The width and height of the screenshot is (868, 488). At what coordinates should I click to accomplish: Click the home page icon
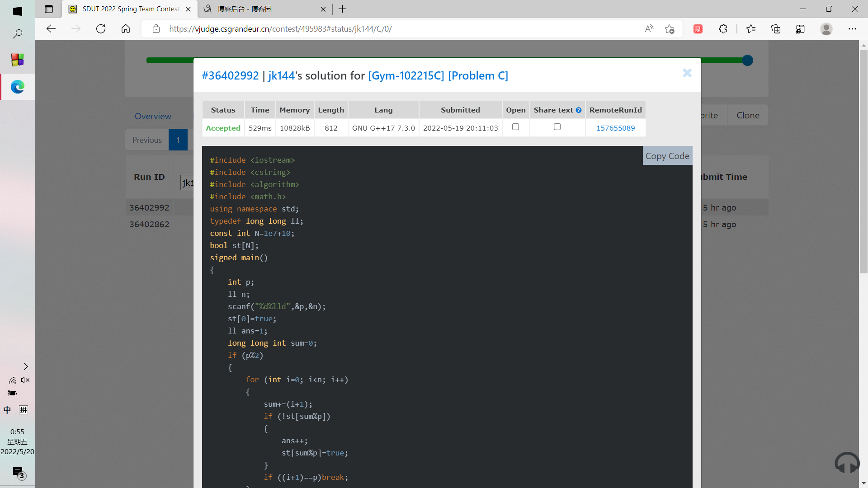click(126, 29)
